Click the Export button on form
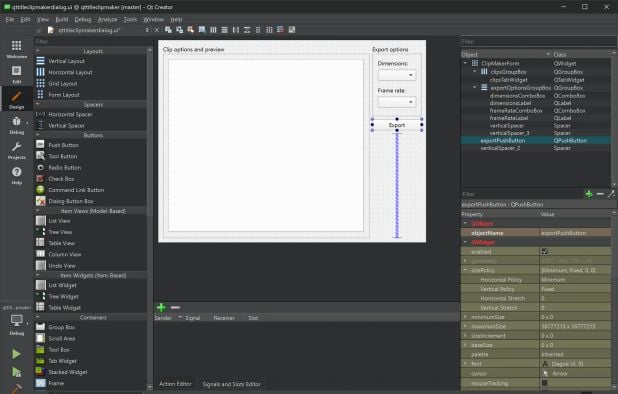Screen dimensions: 618x394 point(397,125)
